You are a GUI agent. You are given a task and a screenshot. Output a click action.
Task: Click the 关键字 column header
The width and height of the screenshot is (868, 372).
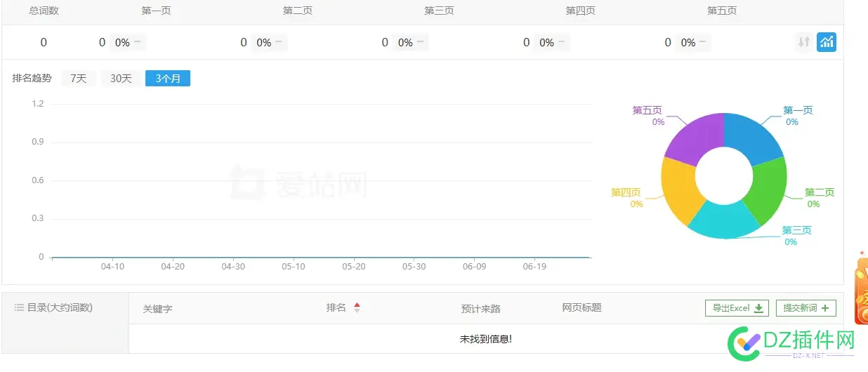coord(157,309)
